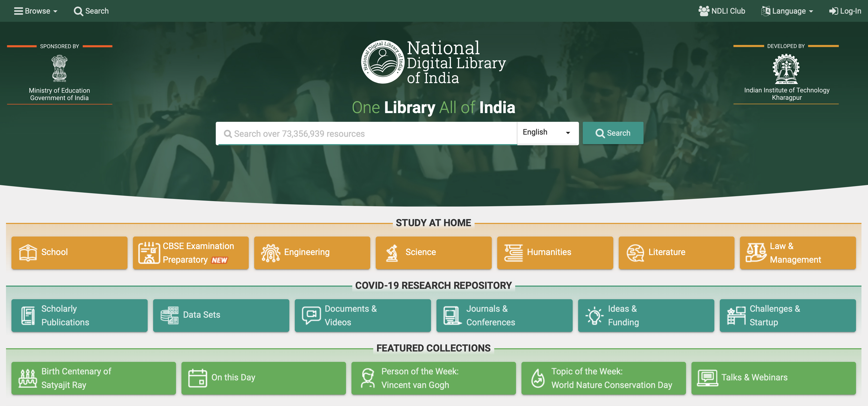Click the Humanities stacked books icon
Screen dimensions: 868x406
coord(513,253)
